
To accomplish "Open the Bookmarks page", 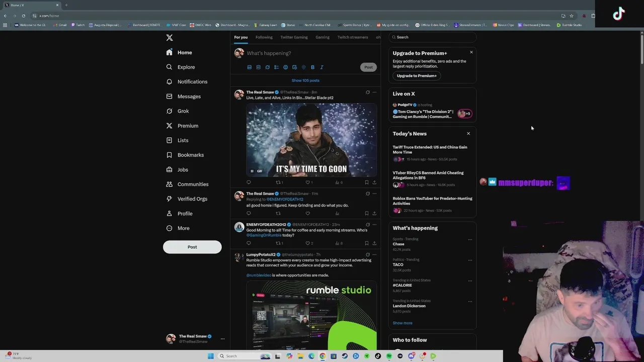I will [185, 155].
